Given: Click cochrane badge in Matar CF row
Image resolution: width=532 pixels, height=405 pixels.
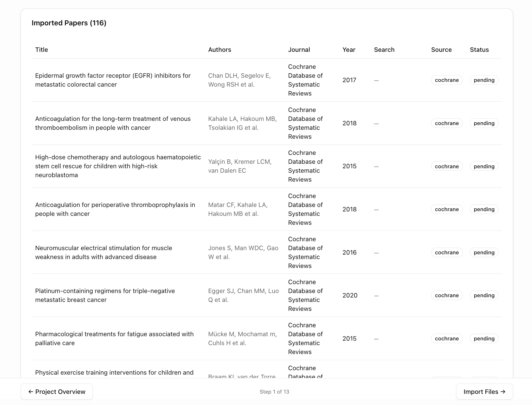Looking at the screenshot, I should click(447, 209).
